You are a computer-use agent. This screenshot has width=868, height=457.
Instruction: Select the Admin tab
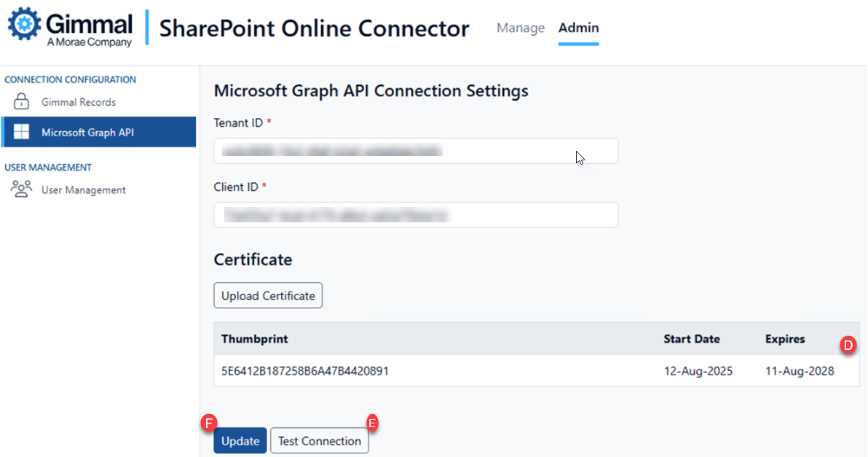(x=578, y=28)
